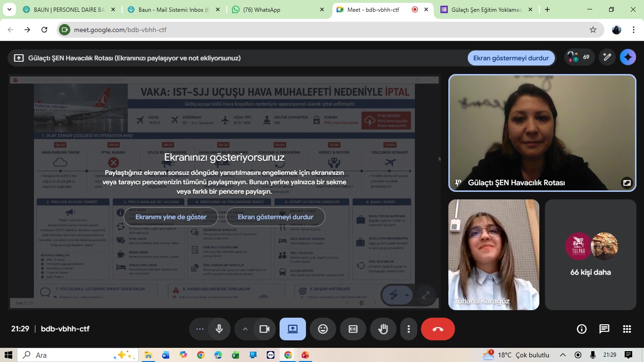The height and width of the screenshot is (362, 644).
Task: Open the in-call chat panel
Action: (x=604, y=329)
